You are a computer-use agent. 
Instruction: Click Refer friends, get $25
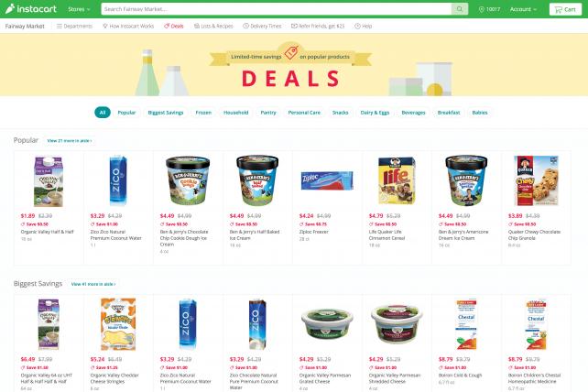pyautogui.click(x=318, y=26)
